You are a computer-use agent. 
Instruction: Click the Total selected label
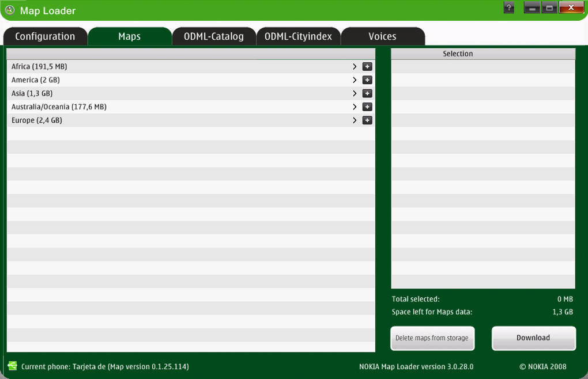tap(416, 300)
